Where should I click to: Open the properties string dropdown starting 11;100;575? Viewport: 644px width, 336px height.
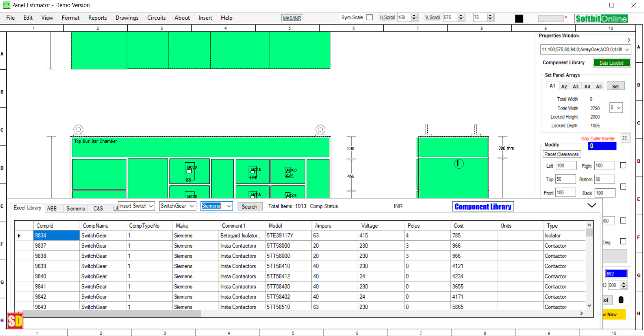pyautogui.click(x=627, y=49)
